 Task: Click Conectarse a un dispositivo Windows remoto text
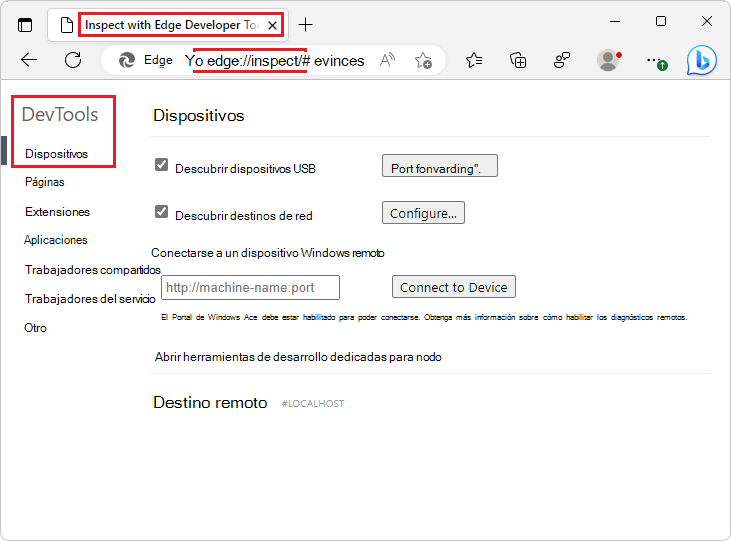click(x=268, y=253)
